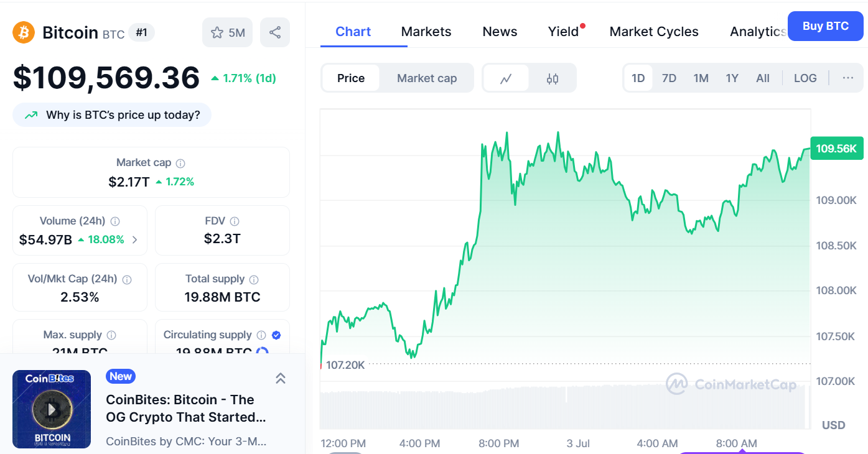Play the CoinBites Bitcoin video thumbnail
The width and height of the screenshot is (868, 454).
[52, 409]
